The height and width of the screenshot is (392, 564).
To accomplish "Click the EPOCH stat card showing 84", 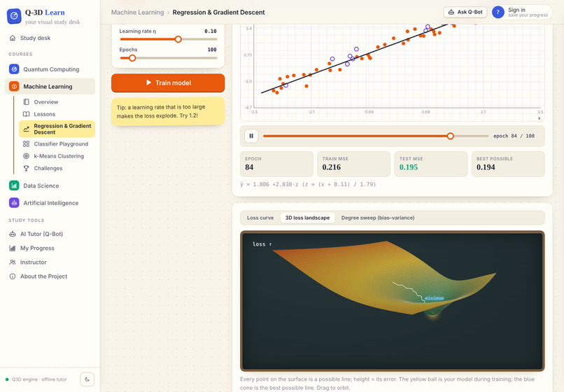I will click(276, 164).
